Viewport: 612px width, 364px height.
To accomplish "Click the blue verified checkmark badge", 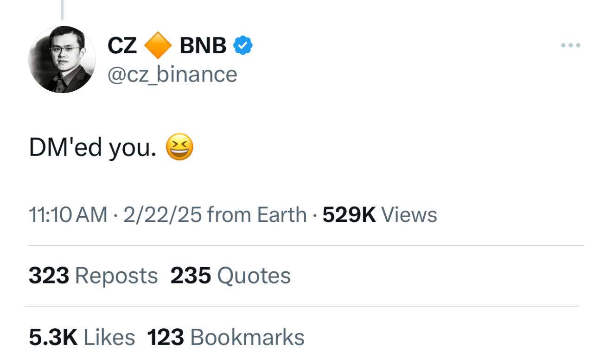I will click(242, 45).
